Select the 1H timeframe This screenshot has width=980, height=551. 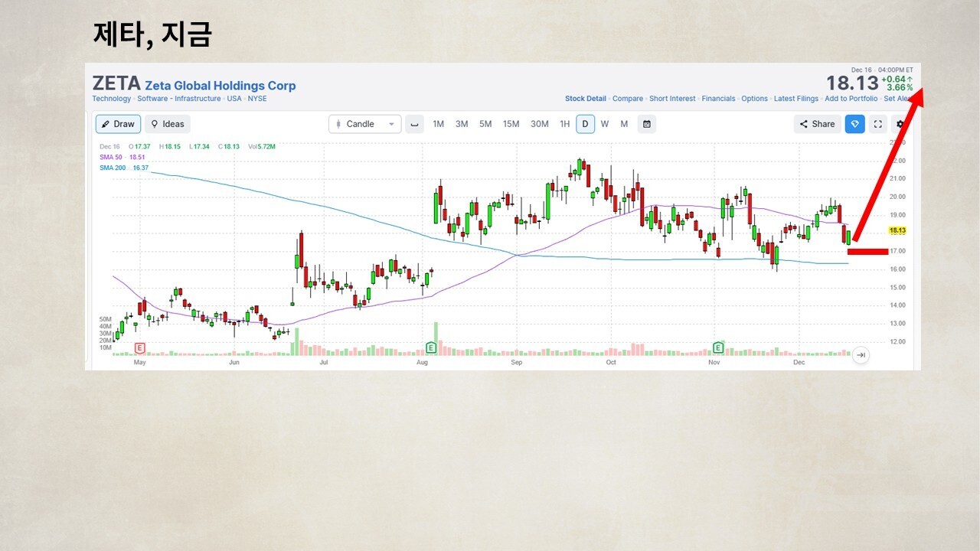point(564,124)
